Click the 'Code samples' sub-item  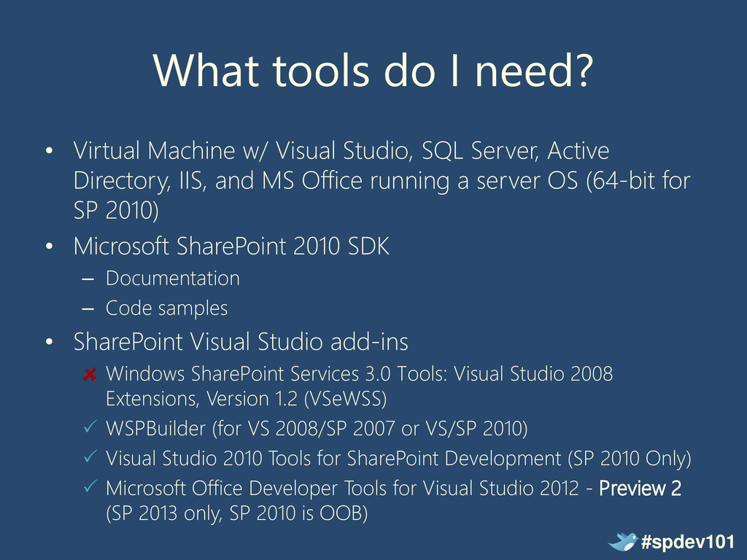(x=167, y=308)
